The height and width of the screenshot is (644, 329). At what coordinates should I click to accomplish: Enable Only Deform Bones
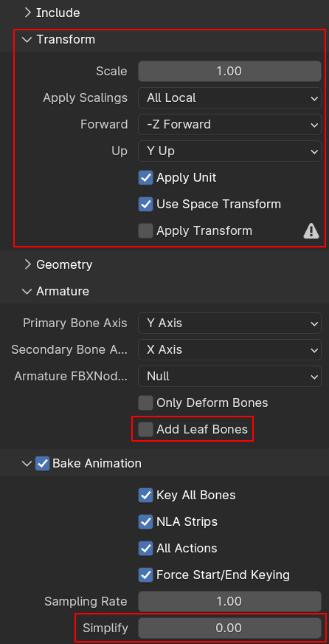coord(145,403)
